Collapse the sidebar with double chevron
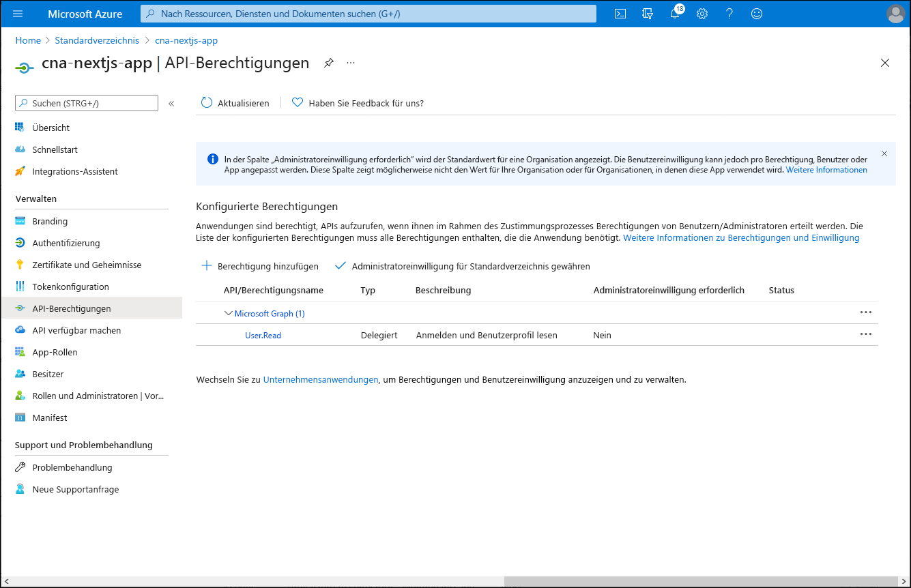 pos(171,104)
